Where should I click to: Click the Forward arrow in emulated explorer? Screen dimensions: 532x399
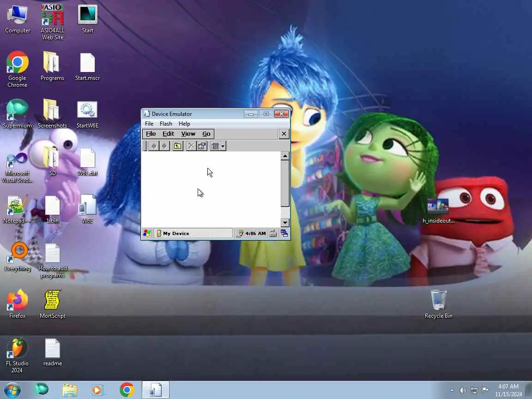click(164, 146)
